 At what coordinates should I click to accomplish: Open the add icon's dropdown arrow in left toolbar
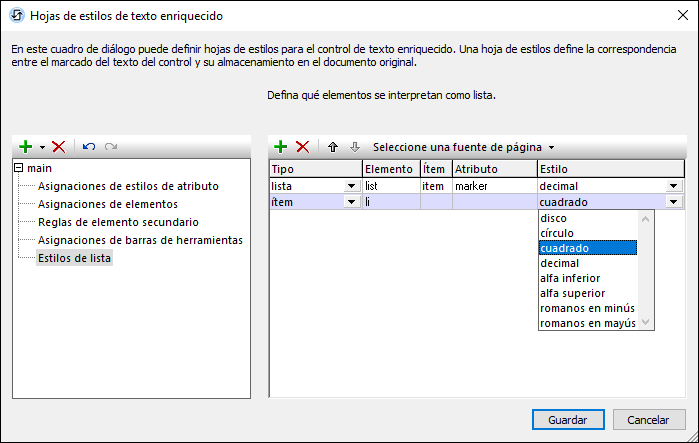click(42, 147)
